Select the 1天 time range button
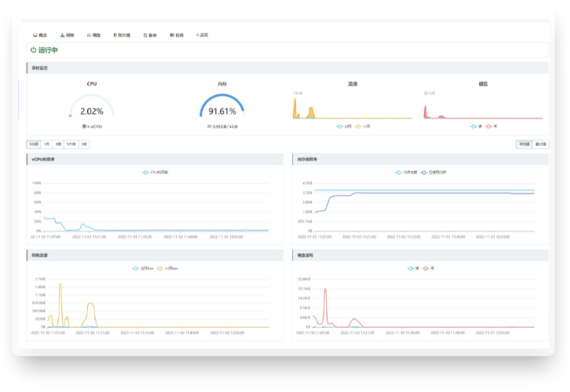This screenshot has width=570, height=392. coord(47,144)
